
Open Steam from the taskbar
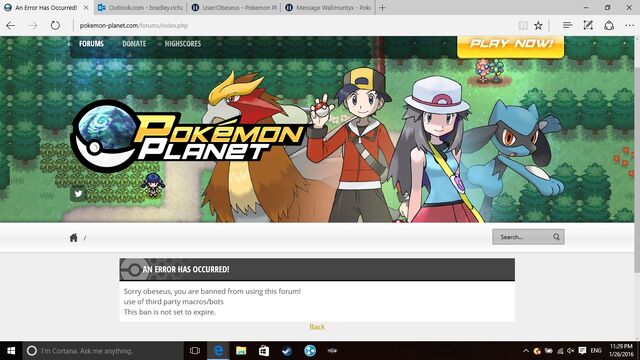[287, 351]
